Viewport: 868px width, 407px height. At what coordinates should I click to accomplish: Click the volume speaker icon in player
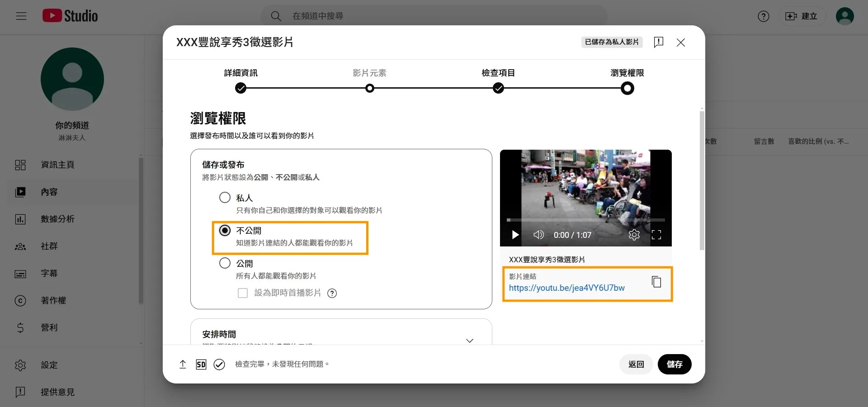(x=538, y=235)
